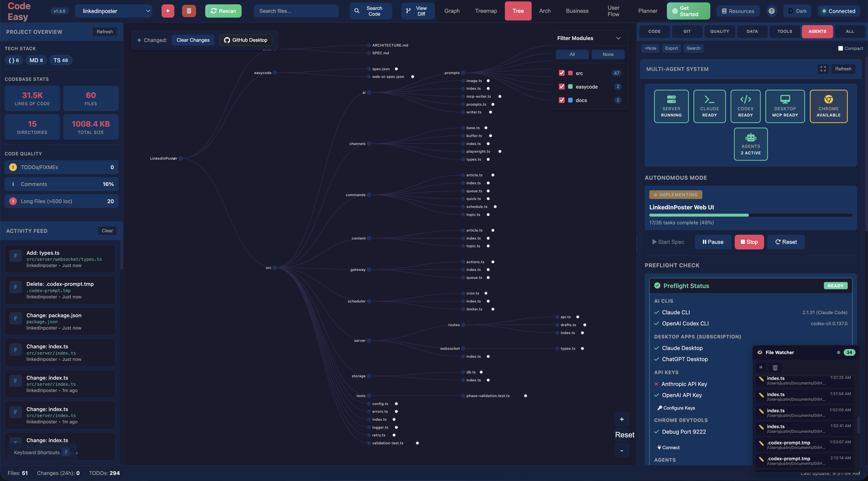
Task: Open the Planner tab
Action: pos(647,11)
